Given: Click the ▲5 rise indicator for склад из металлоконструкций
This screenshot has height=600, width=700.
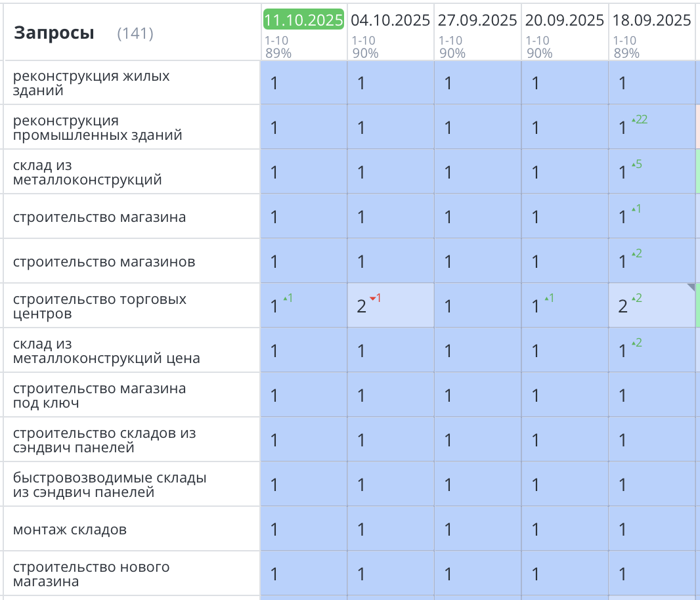Looking at the screenshot, I should (x=636, y=163).
